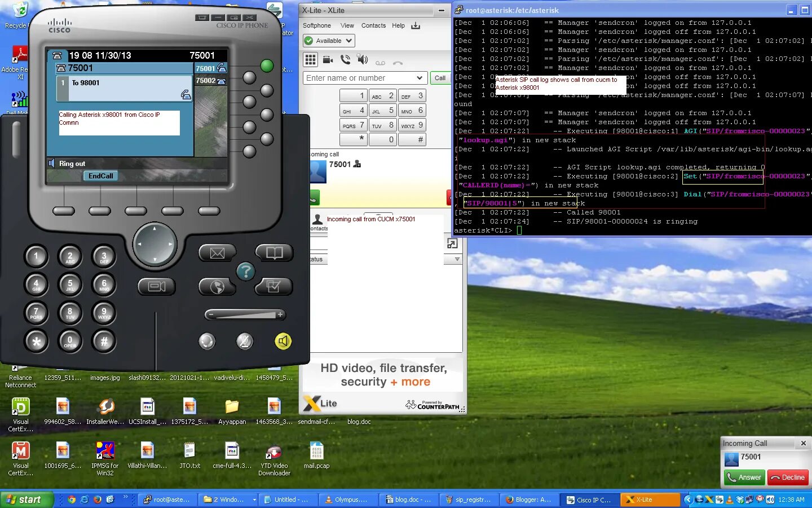The height and width of the screenshot is (508, 812).
Task: Click the Firefox quick launch icon
Action: click(x=97, y=500)
